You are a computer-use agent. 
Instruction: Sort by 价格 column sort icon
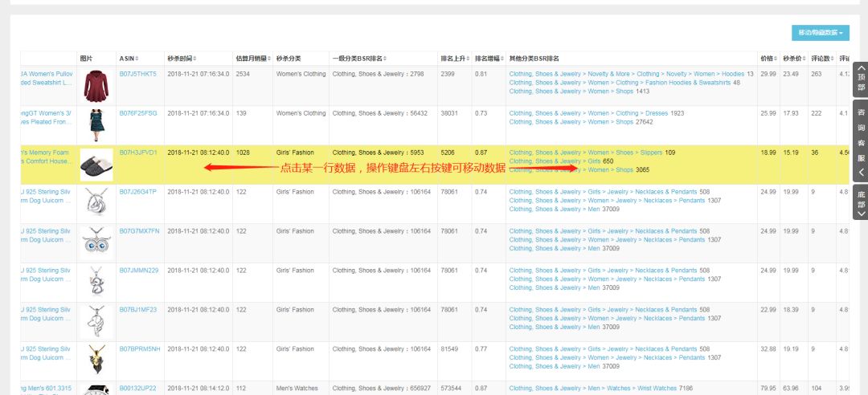coord(775,59)
